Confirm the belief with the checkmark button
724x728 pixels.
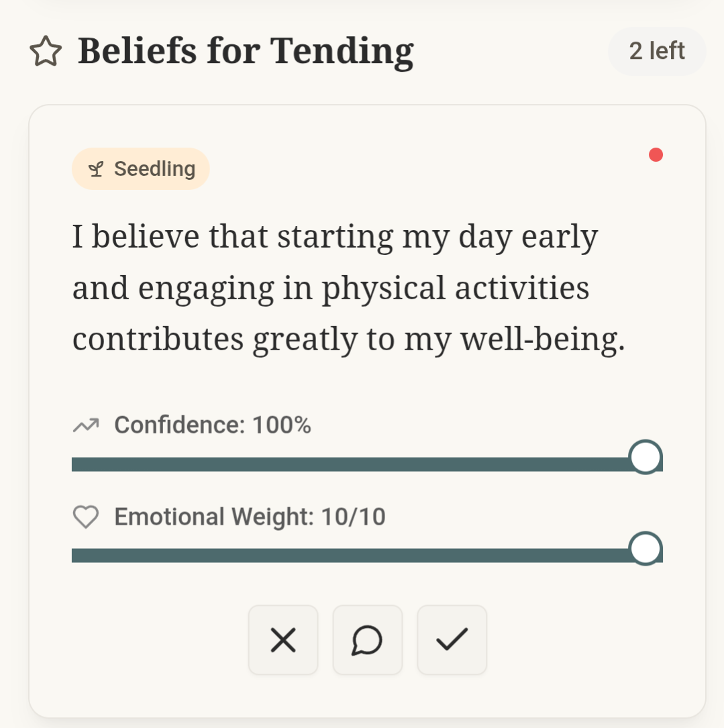click(452, 640)
